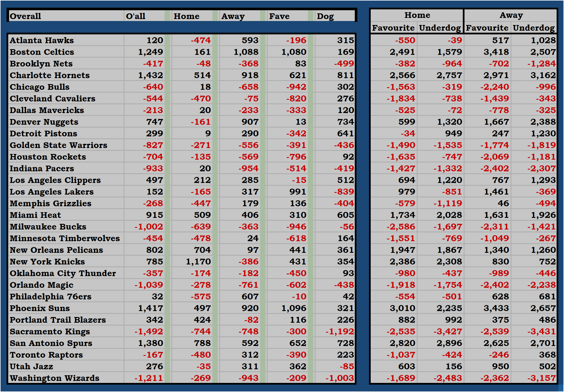This screenshot has height=392, width=564.
Task: Select New York Knicks home value 1,170
Action: click(198, 262)
